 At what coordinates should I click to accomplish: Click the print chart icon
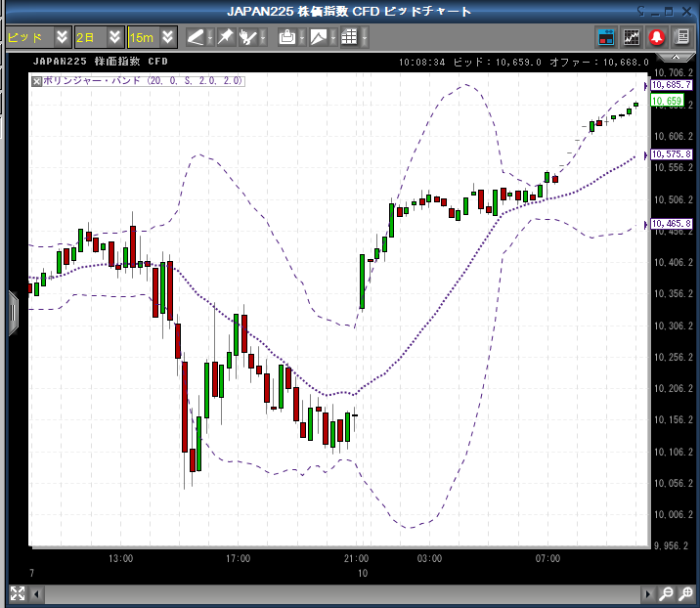286,37
